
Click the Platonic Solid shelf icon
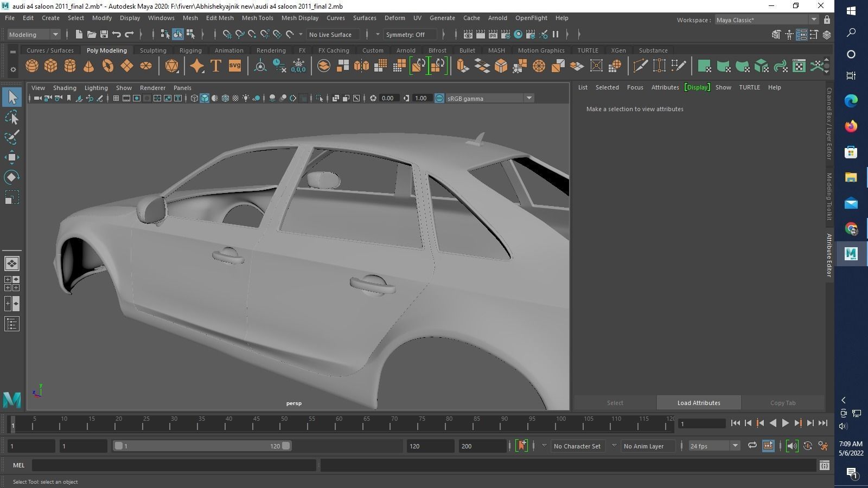coord(172,66)
